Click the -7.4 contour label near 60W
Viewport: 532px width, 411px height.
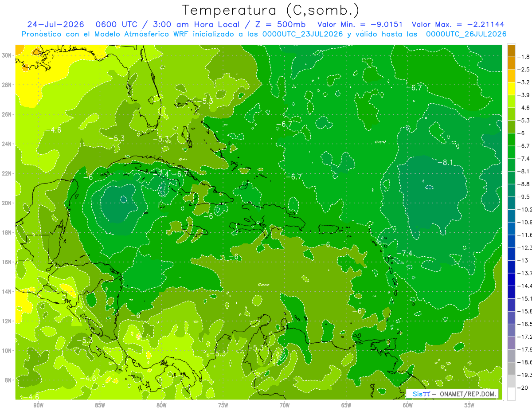coord(404,253)
